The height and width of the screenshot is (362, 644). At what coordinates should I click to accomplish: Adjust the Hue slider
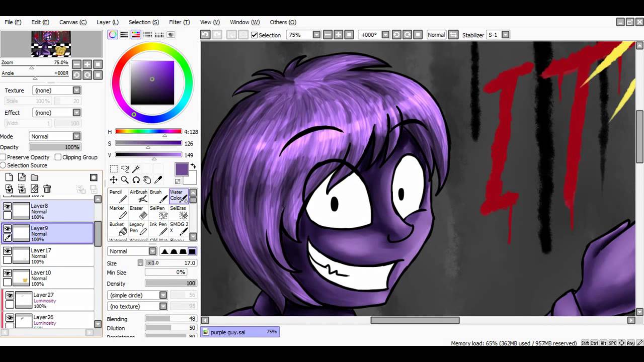tap(148, 132)
